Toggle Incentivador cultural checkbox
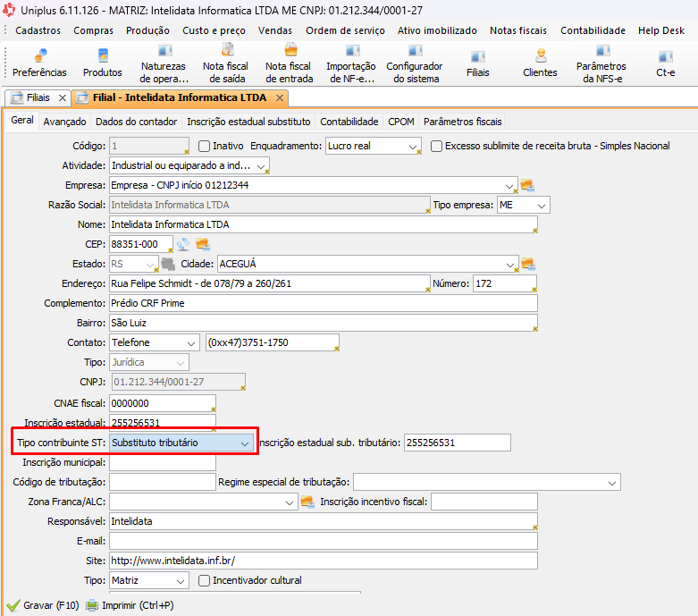 point(204,581)
